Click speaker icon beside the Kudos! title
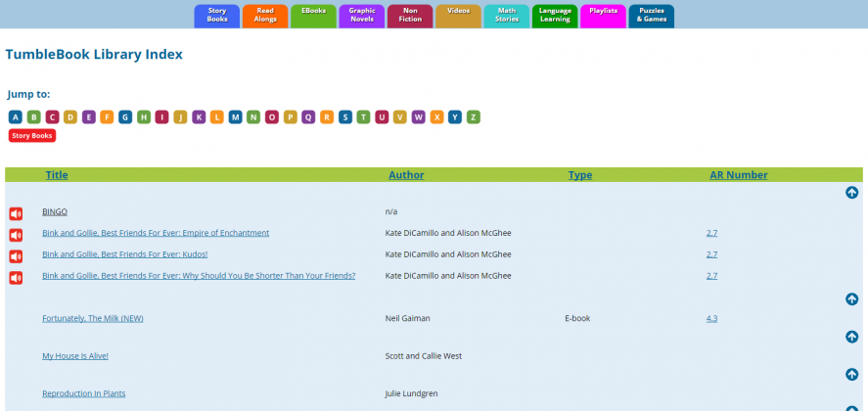 (x=16, y=256)
